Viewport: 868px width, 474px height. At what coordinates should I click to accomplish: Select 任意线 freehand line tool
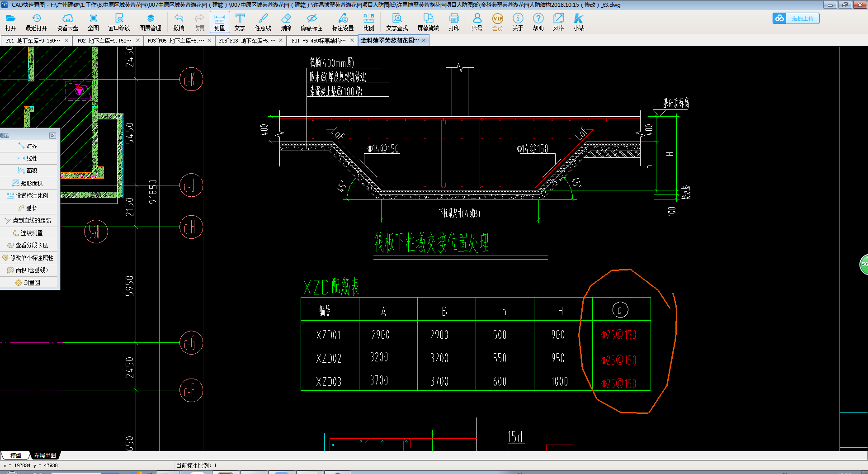(263, 22)
